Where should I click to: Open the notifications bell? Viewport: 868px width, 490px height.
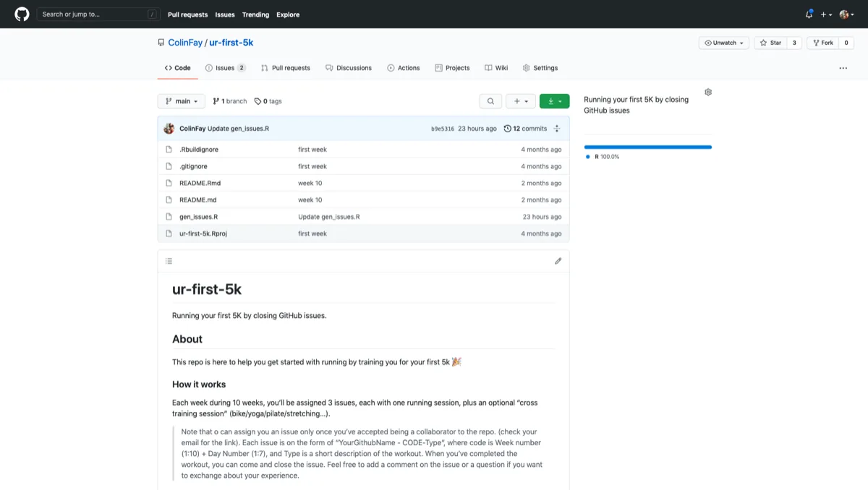[809, 14]
